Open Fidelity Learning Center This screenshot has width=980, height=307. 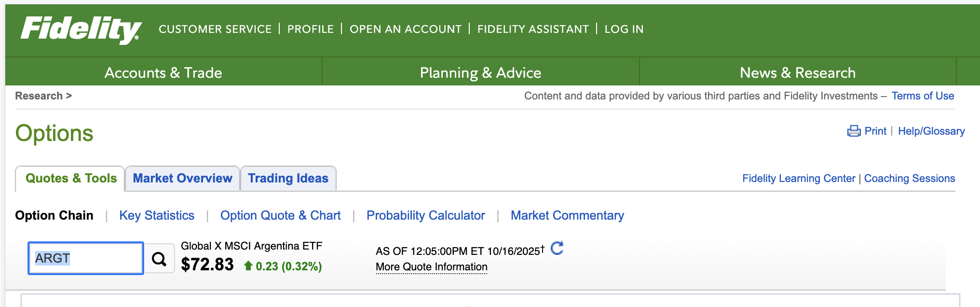click(x=798, y=179)
